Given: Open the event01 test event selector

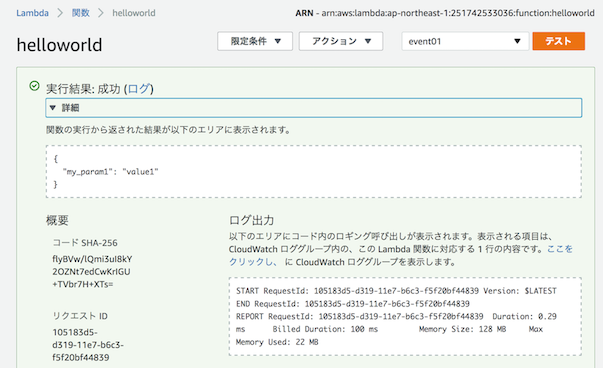Looking at the screenshot, I should click(465, 41).
